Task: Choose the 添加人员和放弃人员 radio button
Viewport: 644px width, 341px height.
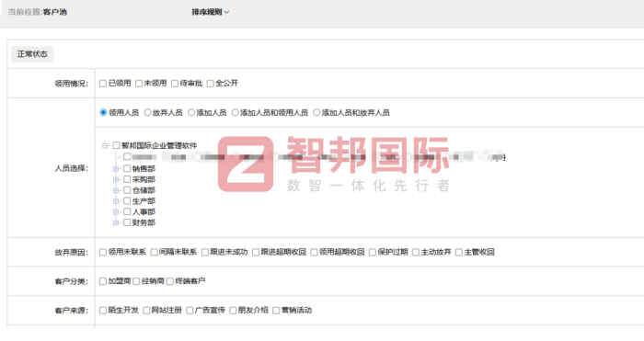Action: [x=316, y=112]
